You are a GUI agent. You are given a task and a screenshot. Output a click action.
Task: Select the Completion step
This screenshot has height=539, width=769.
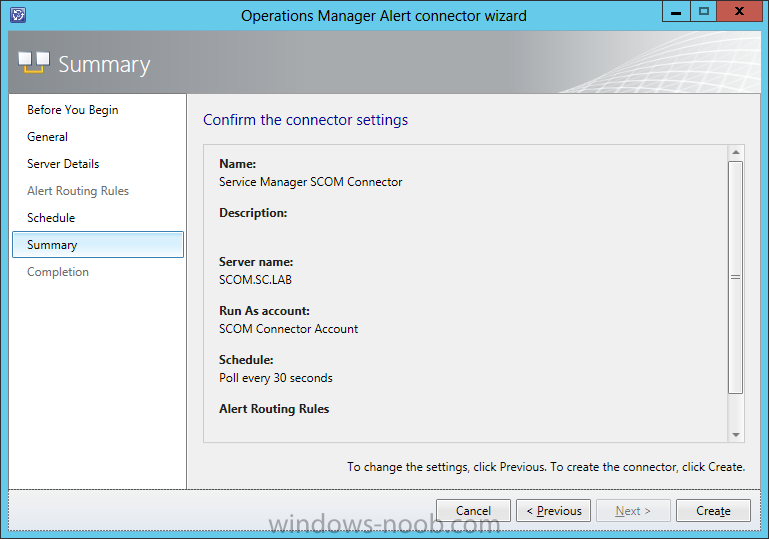pos(58,272)
